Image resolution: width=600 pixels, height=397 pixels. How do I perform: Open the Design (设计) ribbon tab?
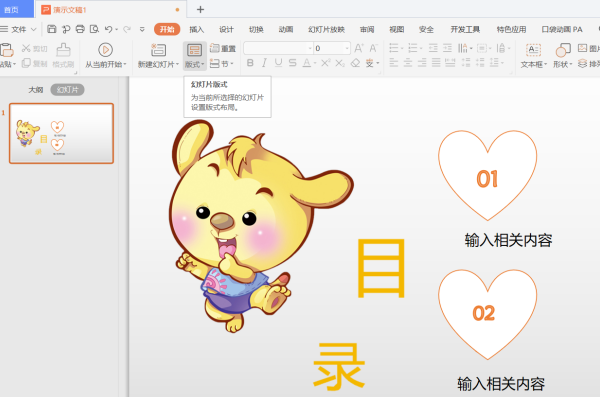226,29
